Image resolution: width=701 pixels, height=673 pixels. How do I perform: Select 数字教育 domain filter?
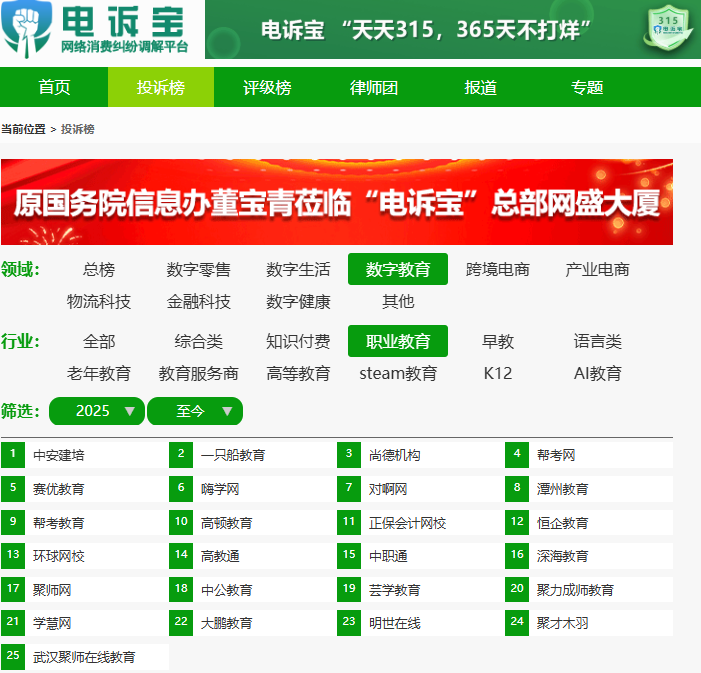398,269
